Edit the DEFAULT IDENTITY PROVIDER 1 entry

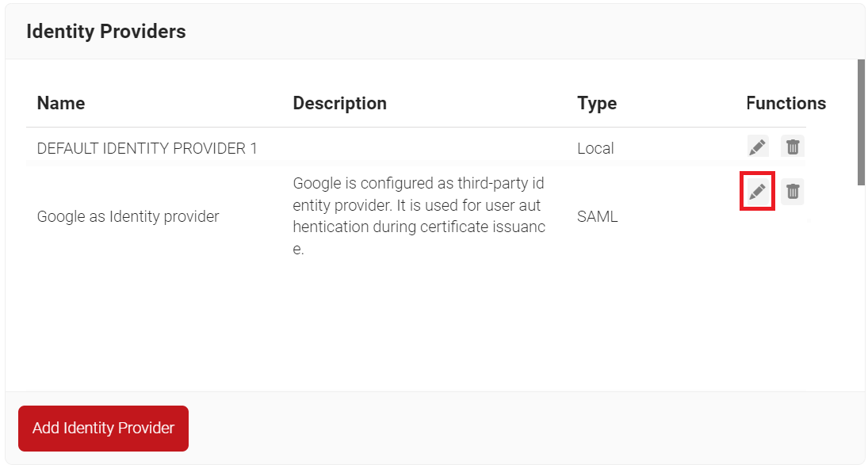point(757,147)
